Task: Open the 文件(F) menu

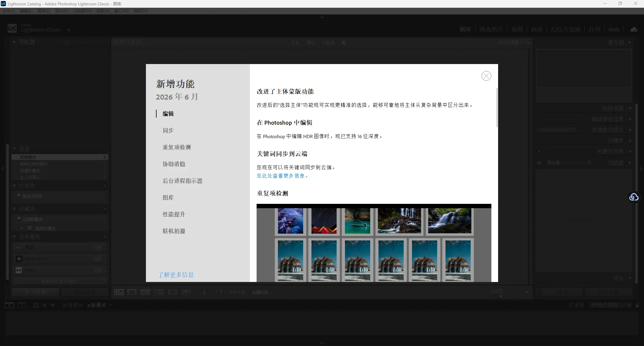Action: pos(9,11)
